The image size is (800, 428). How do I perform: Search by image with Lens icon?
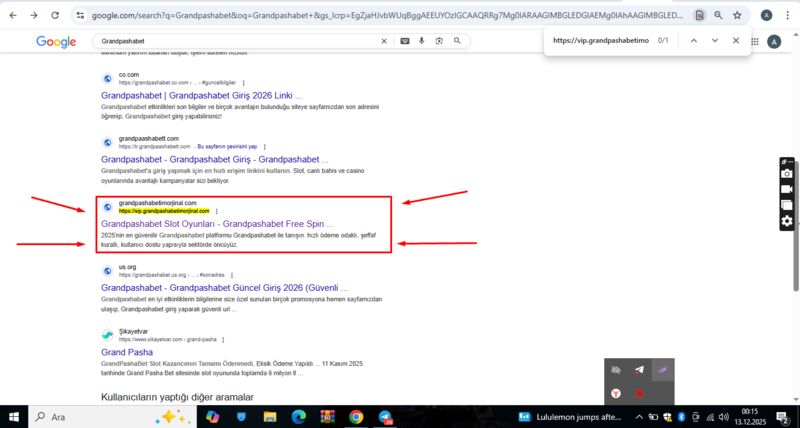[439, 41]
